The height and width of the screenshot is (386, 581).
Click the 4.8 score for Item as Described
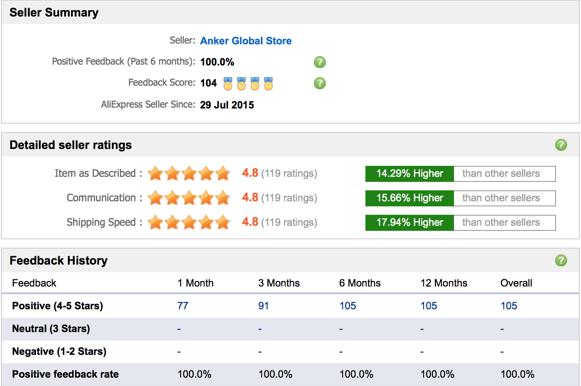coord(250,173)
